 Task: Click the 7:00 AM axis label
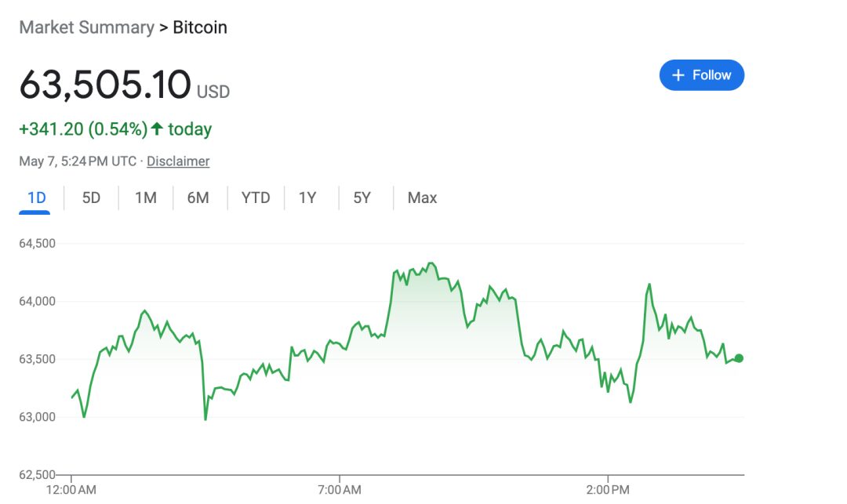coord(340,490)
